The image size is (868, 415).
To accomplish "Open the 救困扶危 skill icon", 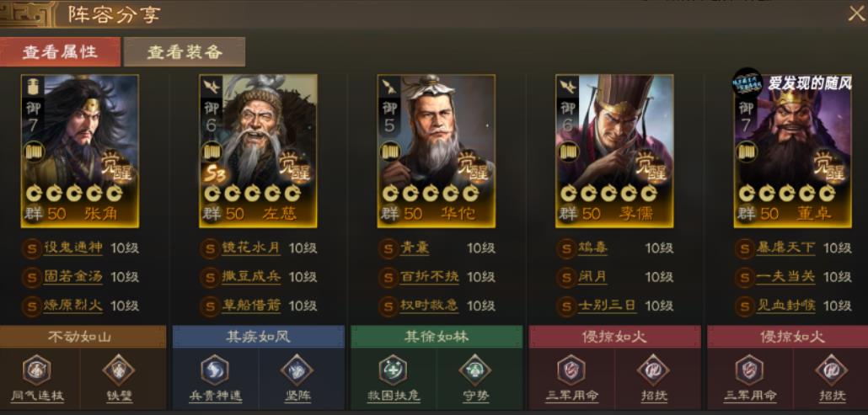I will pyautogui.click(x=393, y=370).
